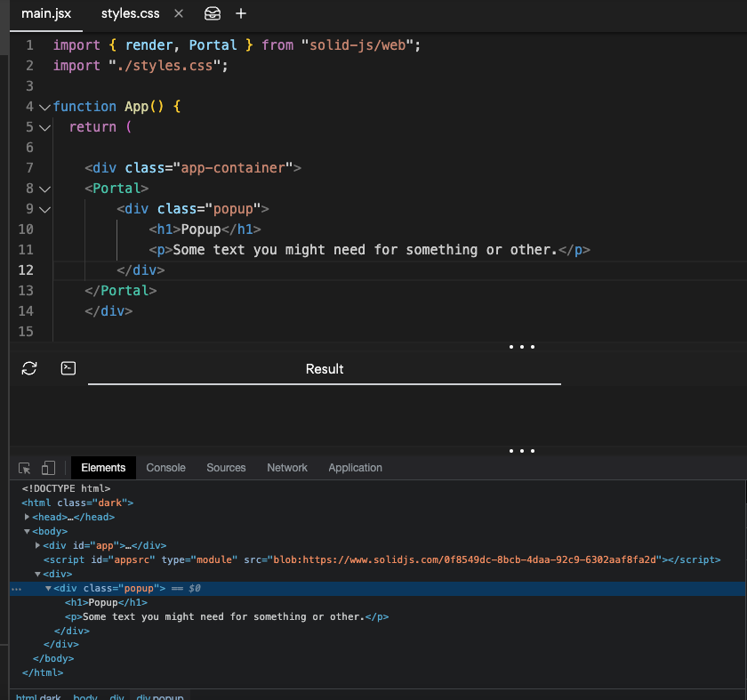The image size is (747, 700).
Task: Open the Elements devtools tab
Action: [103, 468]
